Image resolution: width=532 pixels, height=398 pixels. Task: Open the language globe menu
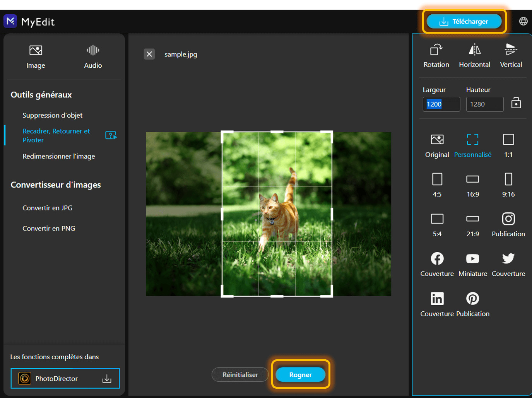[x=523, y=21]
